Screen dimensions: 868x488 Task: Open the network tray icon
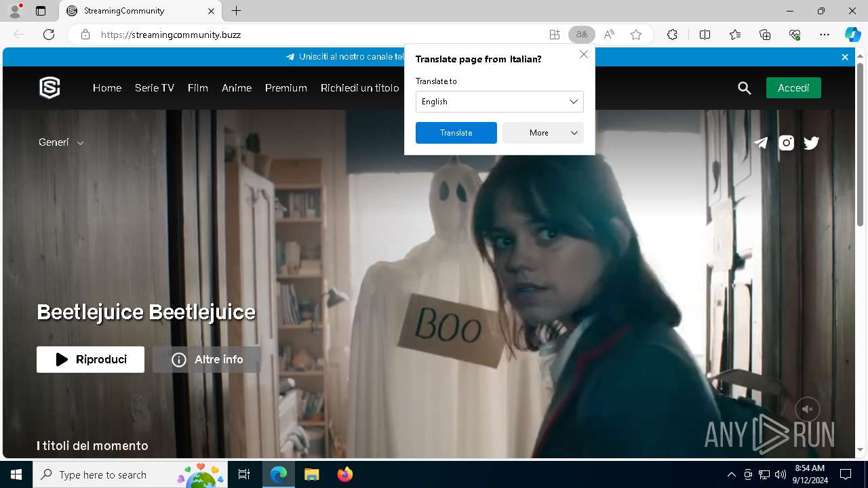[x=764, y=474]
